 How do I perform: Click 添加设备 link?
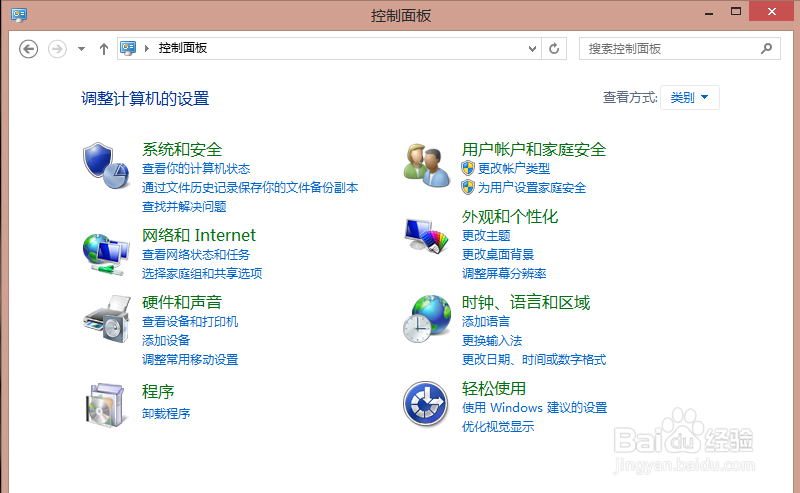pyautogui.click(x=166, y=340)
